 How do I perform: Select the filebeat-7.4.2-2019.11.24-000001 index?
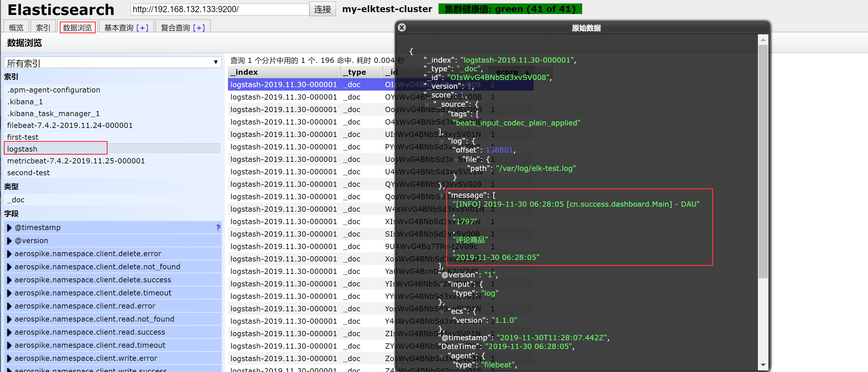pyautogui.click(x=113, y=125)
